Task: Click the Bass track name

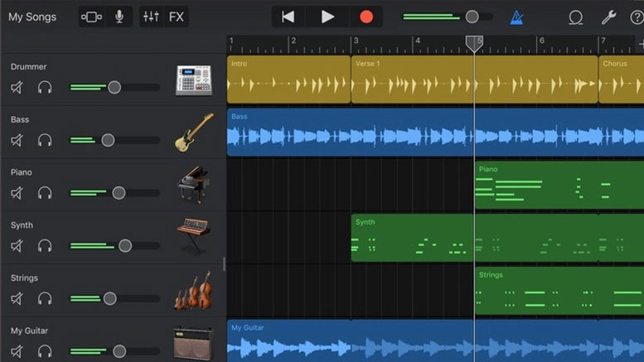Action: coord(20,119)
